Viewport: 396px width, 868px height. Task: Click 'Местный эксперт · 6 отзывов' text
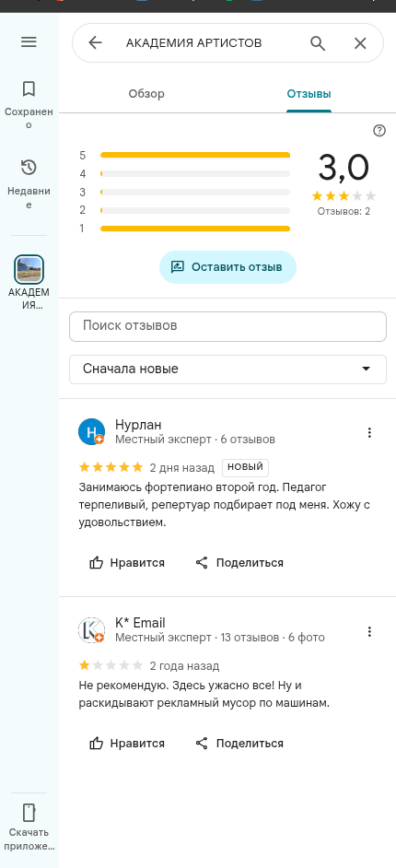(195, 440)
